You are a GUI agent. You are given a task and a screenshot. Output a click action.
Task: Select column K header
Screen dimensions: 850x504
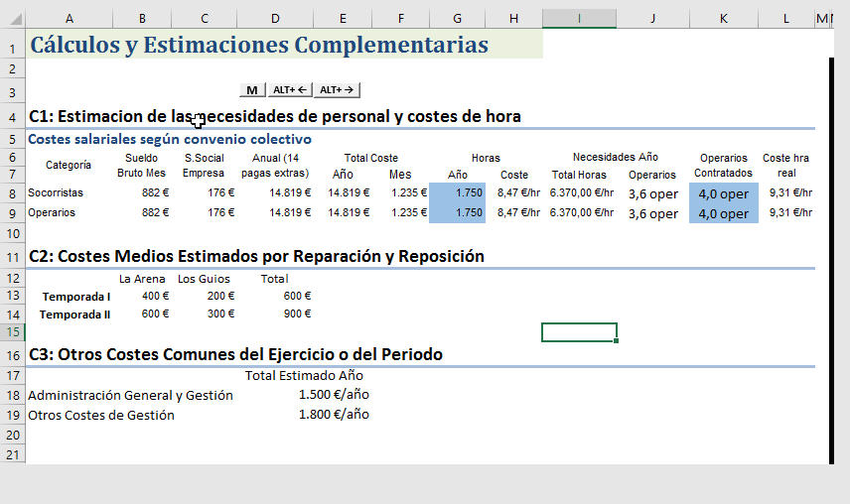click(x=723, y=19)
